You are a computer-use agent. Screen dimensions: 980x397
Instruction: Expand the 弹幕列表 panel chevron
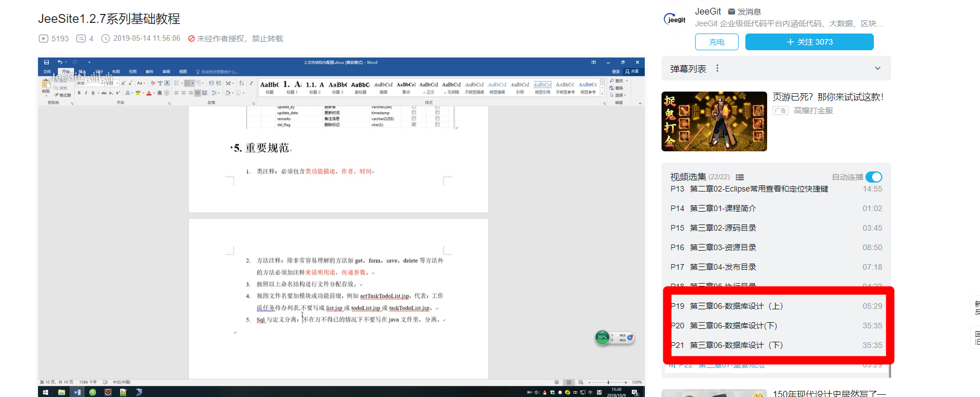(x=878, y=68)
